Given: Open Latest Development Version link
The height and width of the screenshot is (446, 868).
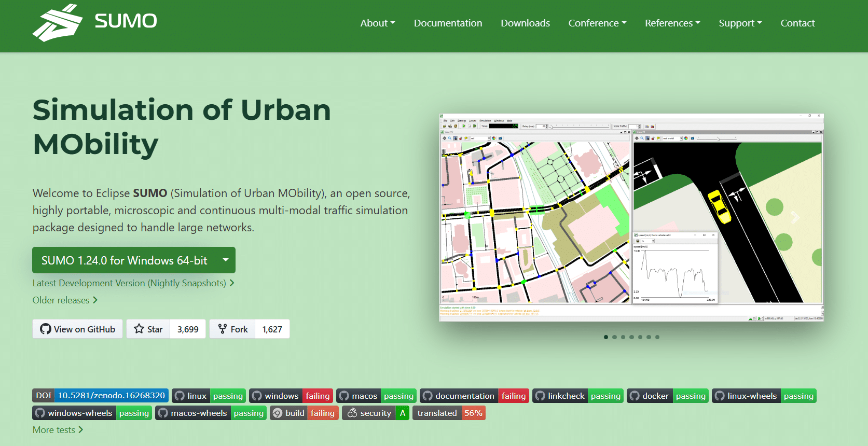Looking at the screenshot, I should (133, 283).
